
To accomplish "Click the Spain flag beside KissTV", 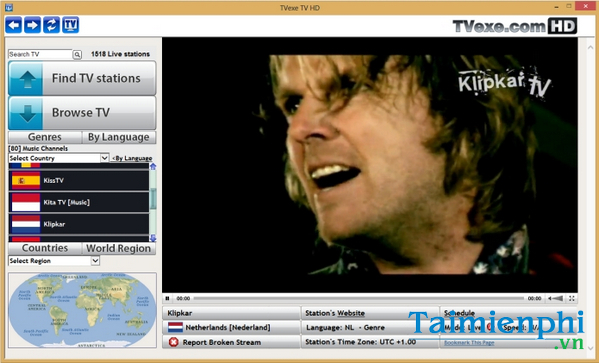I will [26, 180].
